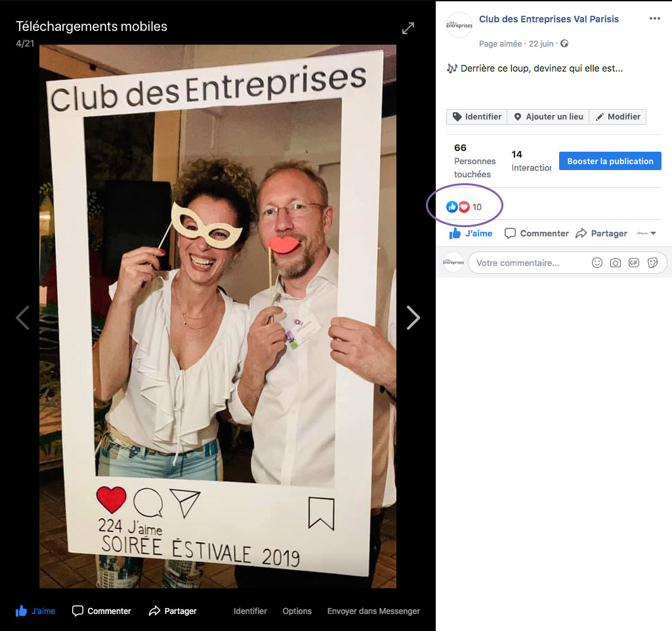Click Booster la publication button
672x631 pixels.
pyautogui.click(x=610, y=161)
